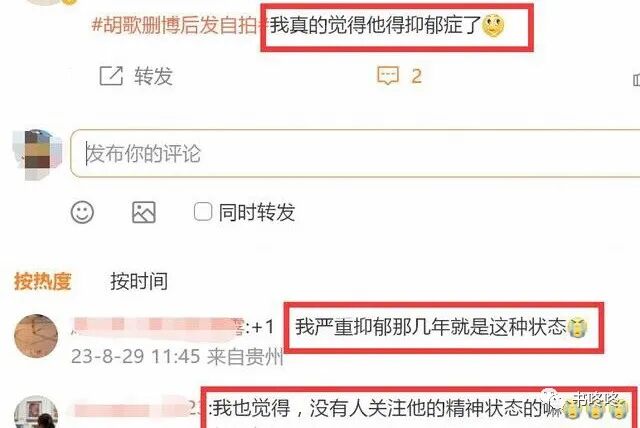640x428 pixels.
Task: Open first commenter's round avatar
Action: click(x=36, y=336)
